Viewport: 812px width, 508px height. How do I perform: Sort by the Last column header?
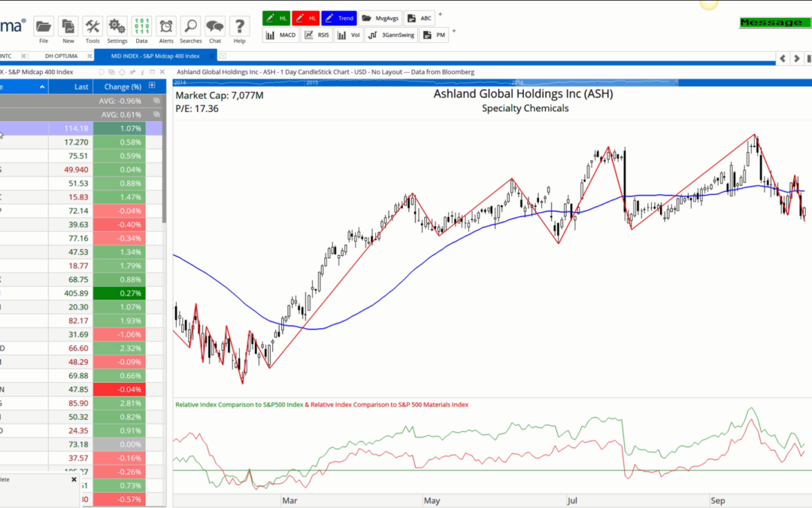[71, 87]
